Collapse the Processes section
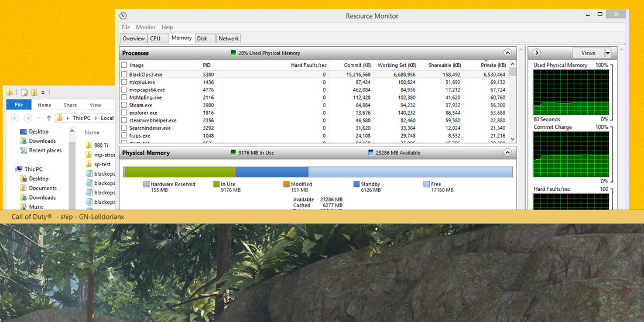The height and width of the screenshot is (322, 644). [x=508, y=53]
